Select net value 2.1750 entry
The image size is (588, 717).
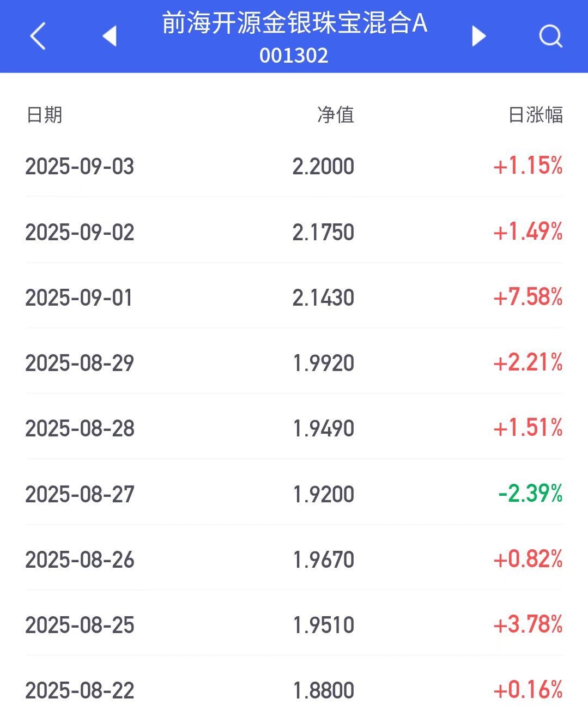coord(323,232)
